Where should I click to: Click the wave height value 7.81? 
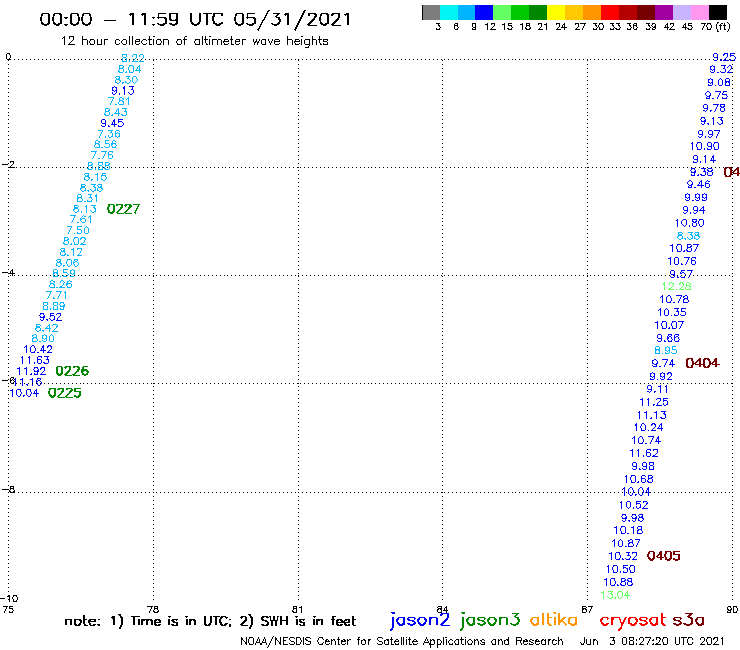tap(119, 101)
